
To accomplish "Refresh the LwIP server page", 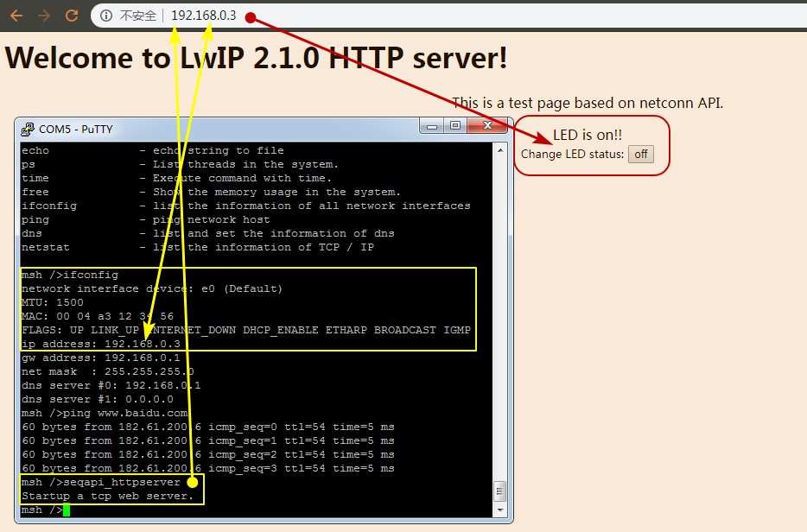I will pos(72,15).
